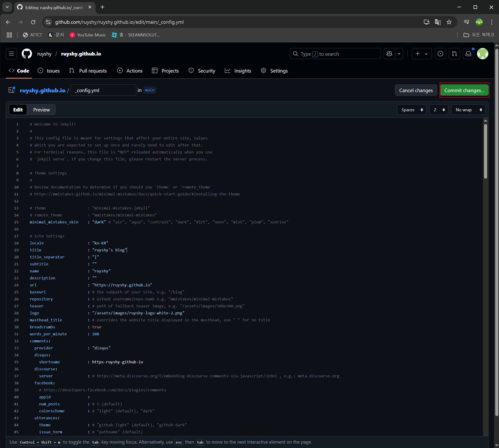
Task: Open the indent size dropdown showing 2
Action: click(x=438, y=110)
